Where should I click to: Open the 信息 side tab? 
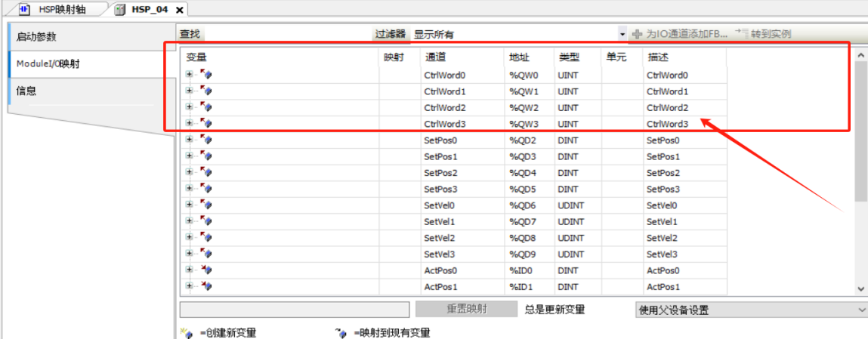(x=92, y=91)
